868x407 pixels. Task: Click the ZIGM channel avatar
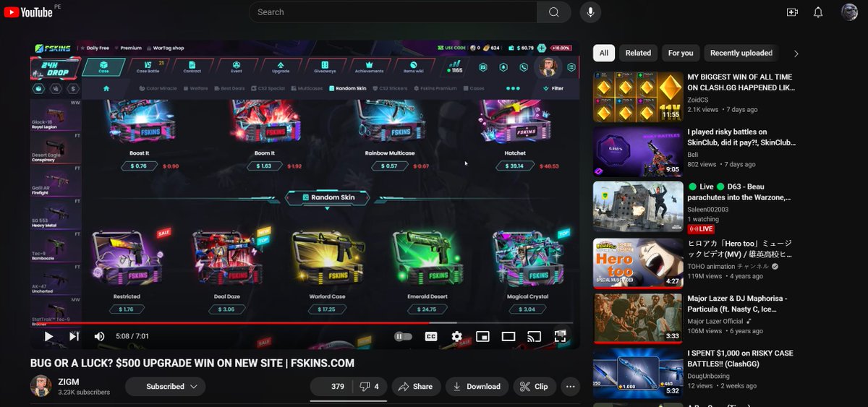(x=41, y=386)
